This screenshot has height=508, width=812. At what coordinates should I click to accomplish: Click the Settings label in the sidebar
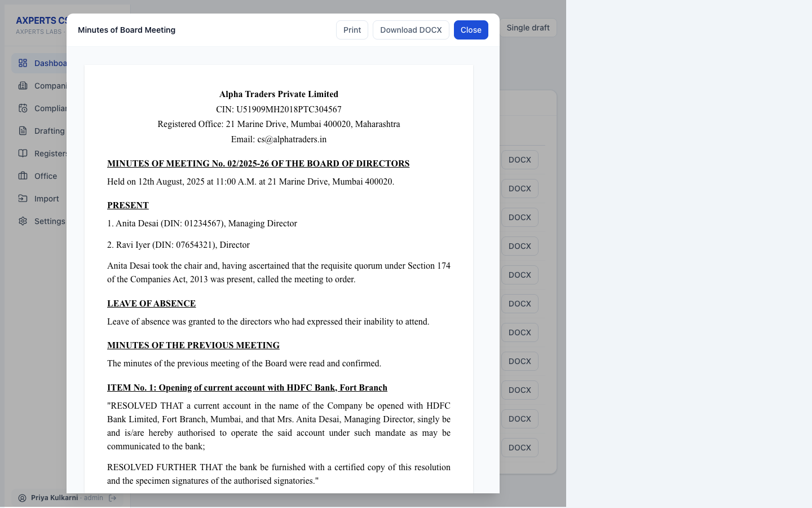coord(50,221)
